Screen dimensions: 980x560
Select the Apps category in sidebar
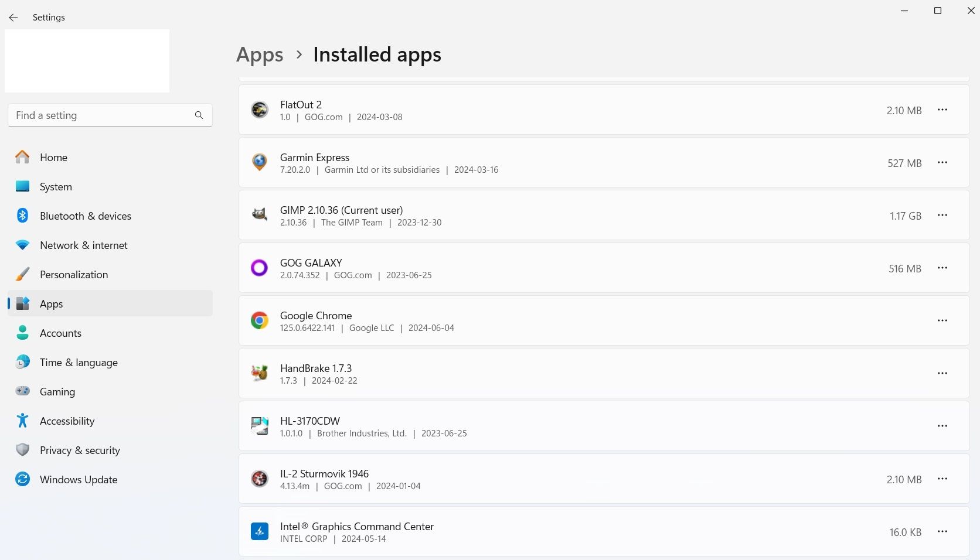[x=110, y=303]
